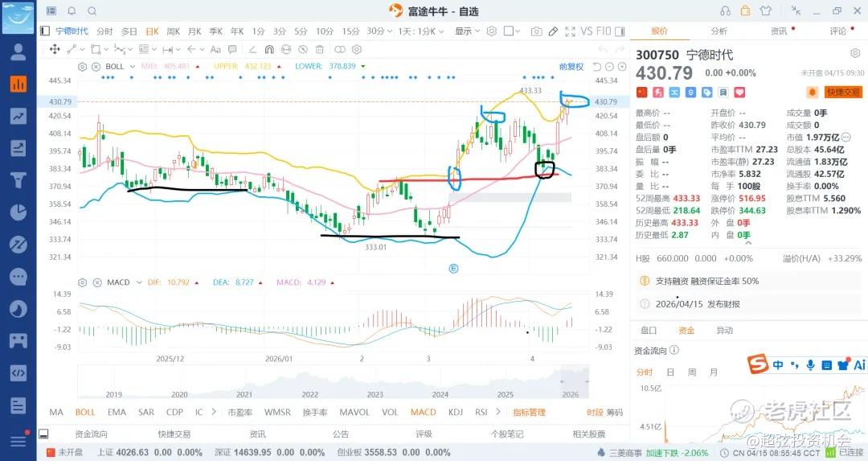The image size is (868, 461).
Task: Open the quotes bar chart sidebar icon
Action: 18,84
